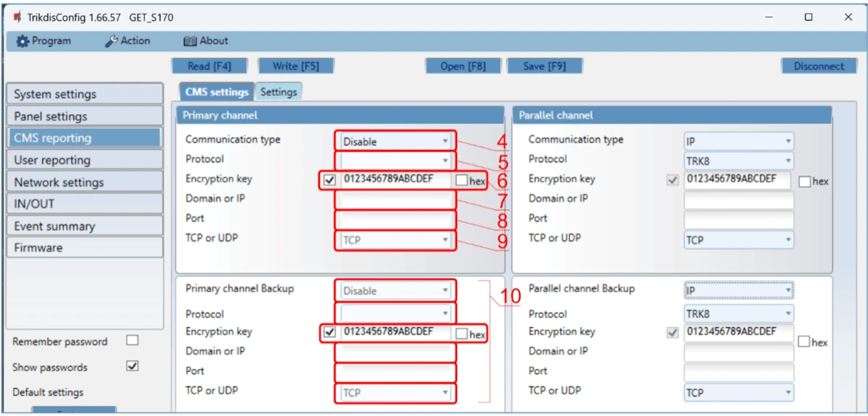Click the Read [F4] button
868x416 pixels.
point(209,66)
